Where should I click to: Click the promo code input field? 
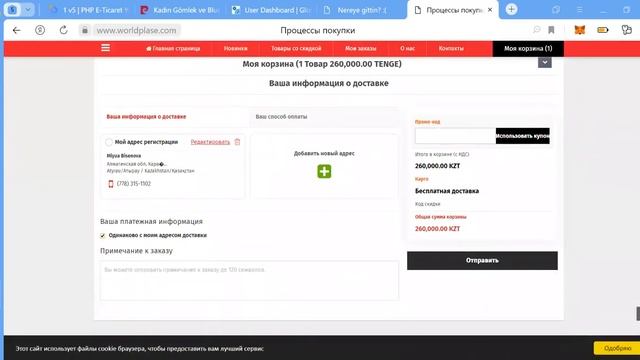[x=455, y=136]
